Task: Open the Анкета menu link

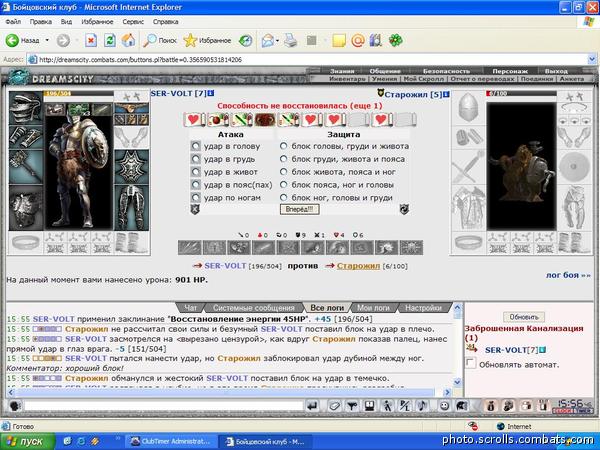Action: click(x=572, y=78)
